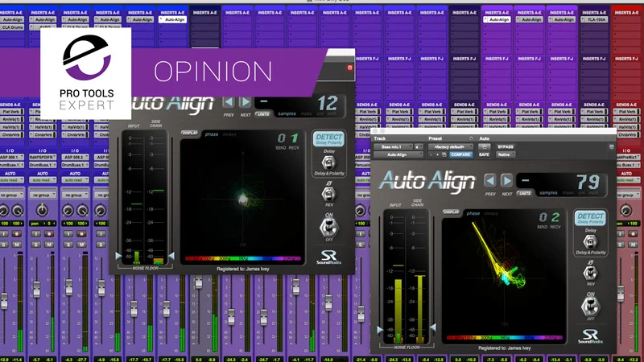Click input monitor 'I' button on second track
The width and height of the screenshot is (644, 362).
(x=36, y=234)
